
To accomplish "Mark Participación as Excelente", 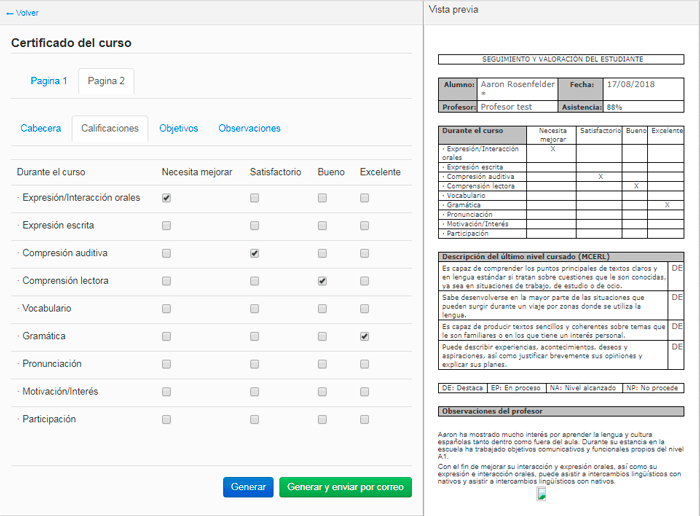I will pyautogui.click(x=365, y=419).
